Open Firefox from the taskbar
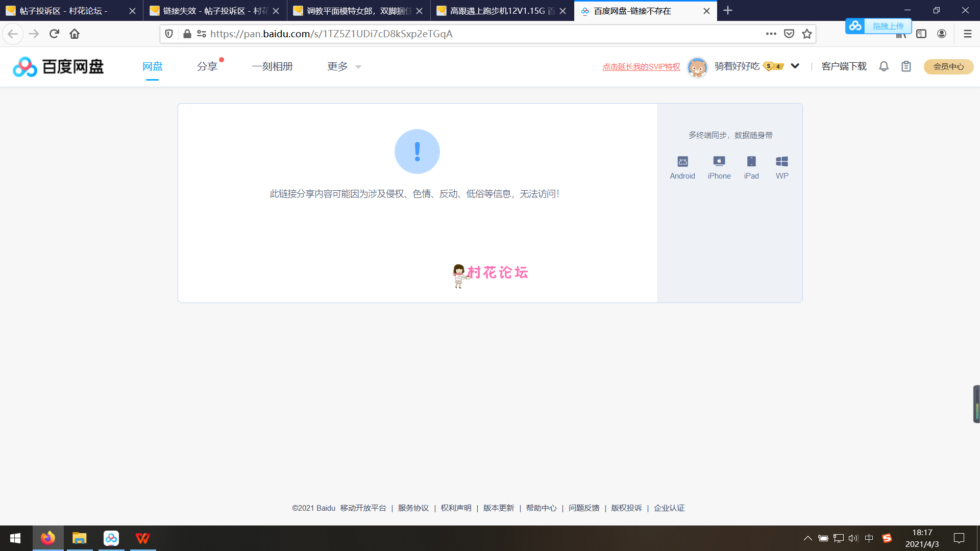Image resolution: width=980 pixels, height=551 pixels. coord(48,538)
